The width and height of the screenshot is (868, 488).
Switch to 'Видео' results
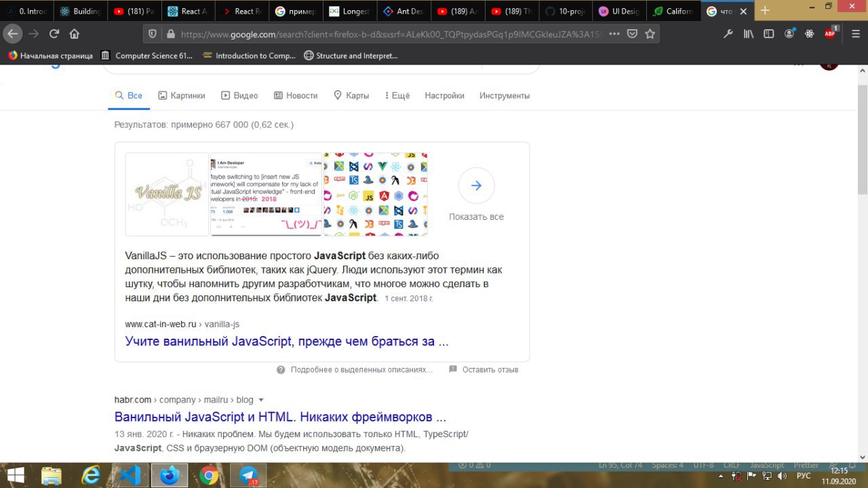coord(239,96)
